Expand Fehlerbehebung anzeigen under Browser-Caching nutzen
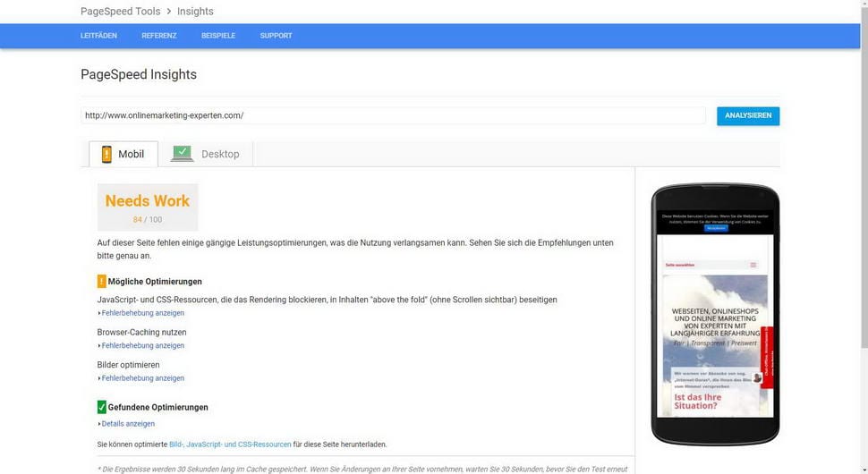 pos(141,346)
